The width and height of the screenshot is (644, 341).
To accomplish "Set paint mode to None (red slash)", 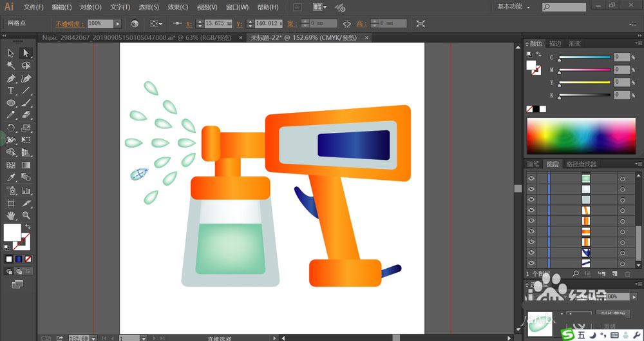I will click(x=28, y=259).
